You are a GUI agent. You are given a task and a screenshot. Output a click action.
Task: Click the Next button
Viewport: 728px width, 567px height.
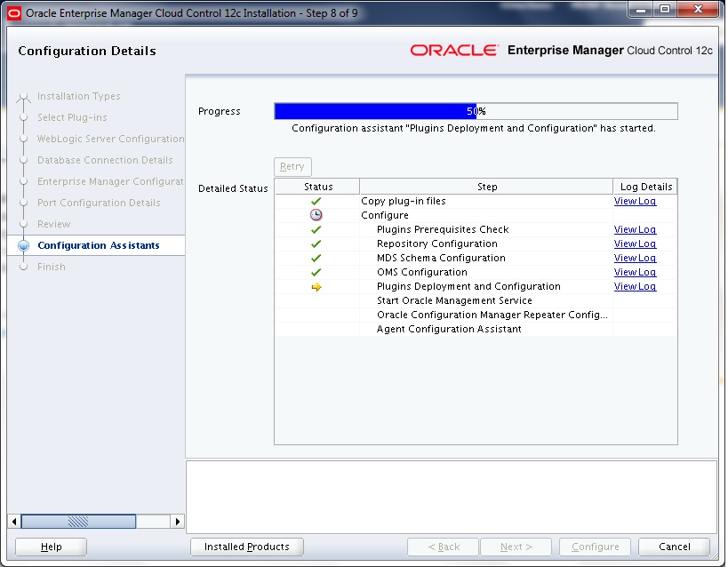[516, 547]
